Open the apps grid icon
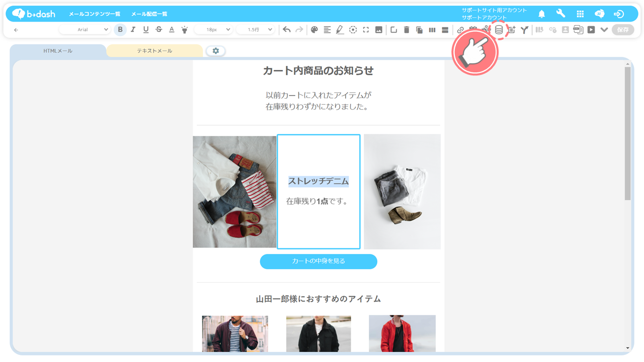This screenshot has width=644, height=362. [x=580, y=14]
